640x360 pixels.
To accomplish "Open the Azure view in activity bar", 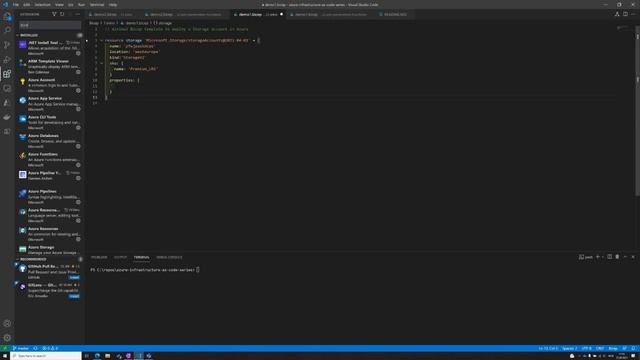I will pos(7,102).
